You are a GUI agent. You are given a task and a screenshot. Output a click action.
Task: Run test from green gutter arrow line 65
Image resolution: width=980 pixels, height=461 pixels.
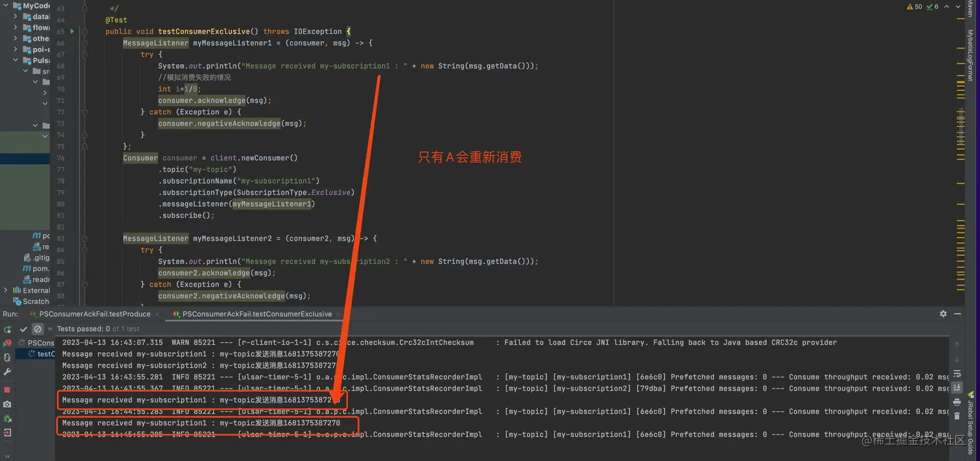pos(72,31)
